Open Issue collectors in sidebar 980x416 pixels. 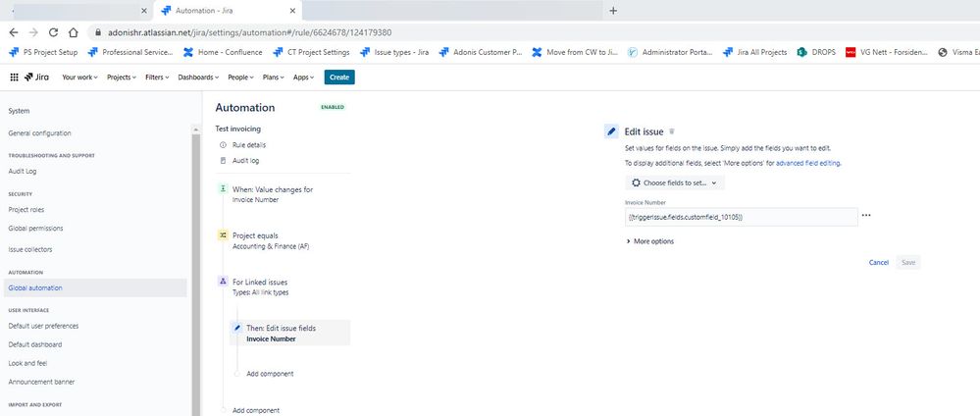click(30, 249)
